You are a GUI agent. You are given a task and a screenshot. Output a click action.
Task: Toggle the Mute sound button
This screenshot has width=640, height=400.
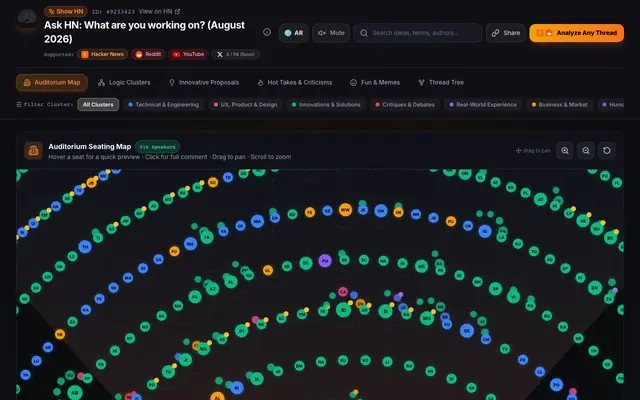(x=331, y=33)
